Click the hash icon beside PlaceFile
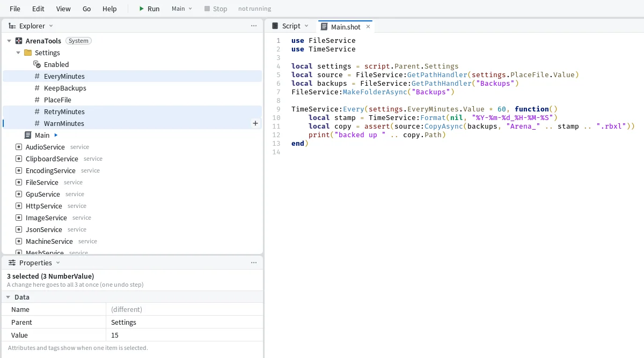The image size is (644, 358). click(37, 100)
